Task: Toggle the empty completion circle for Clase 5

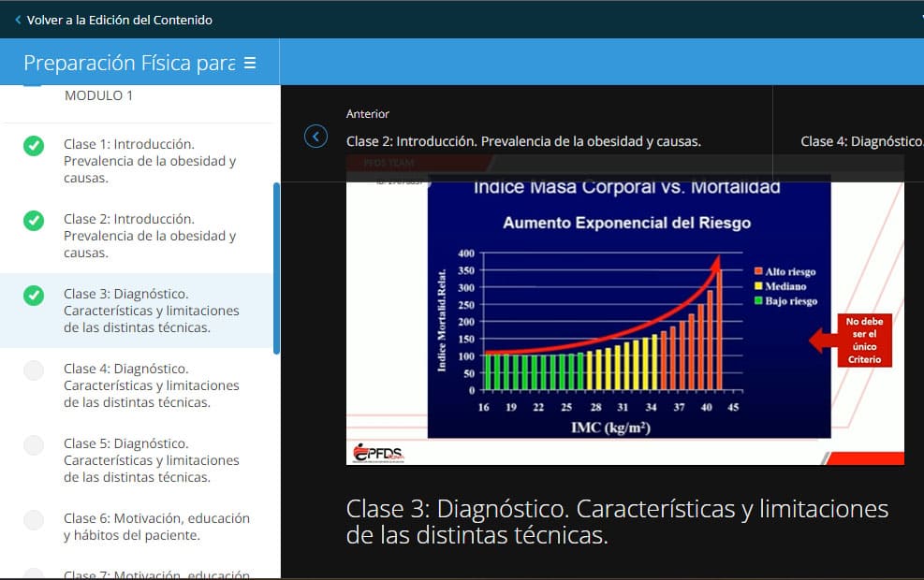Action: (x=34, y=444)
